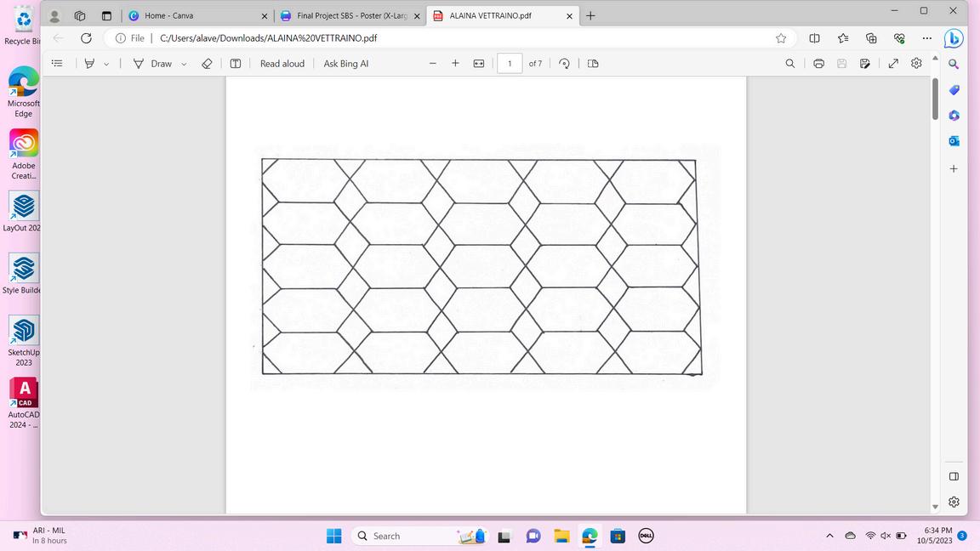View site information icon
Image resolution: width=980 pixels, height=551 pixels.
[121, 38]
